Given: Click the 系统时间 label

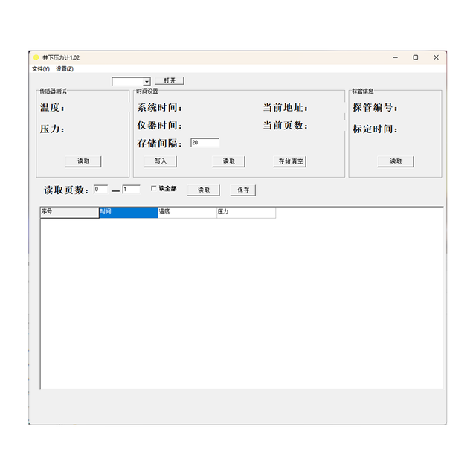Looking at the screenshot, I should (x=160, y=107).
